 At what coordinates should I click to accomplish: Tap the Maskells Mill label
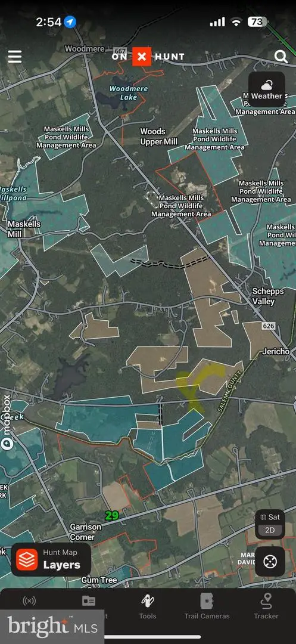24,229
